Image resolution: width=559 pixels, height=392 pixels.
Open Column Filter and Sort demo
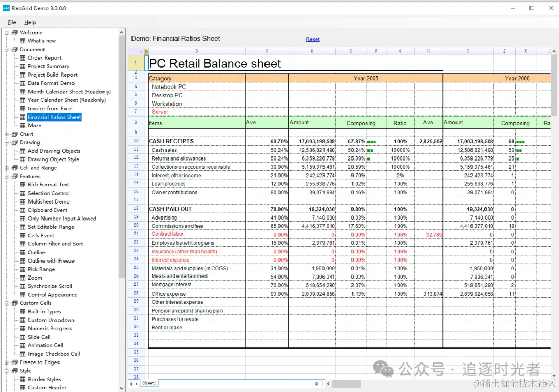pyautogui.click(x=55, y=244)
